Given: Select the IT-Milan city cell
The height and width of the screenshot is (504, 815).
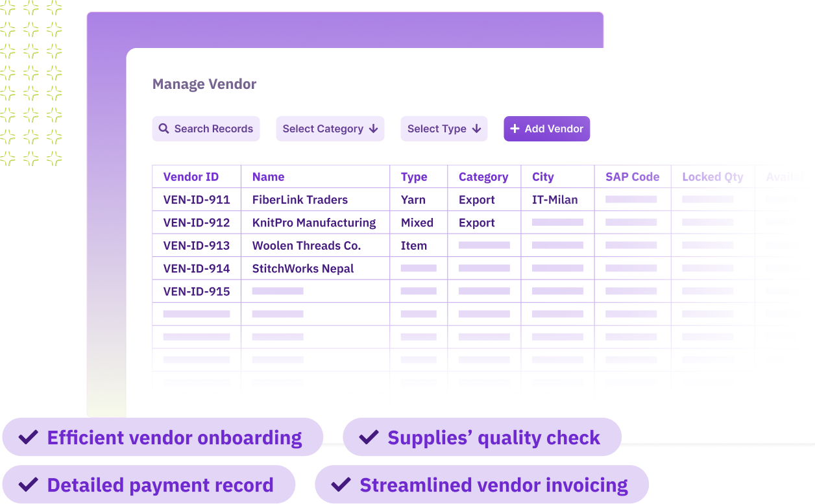Looking at the screenshot, I should (554, 200).
